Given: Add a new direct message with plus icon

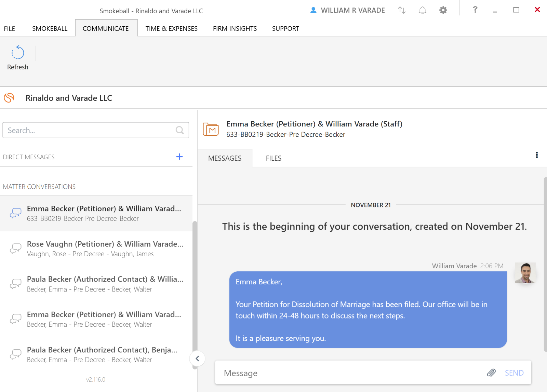Looking at the screenshot, I should 179,157.
